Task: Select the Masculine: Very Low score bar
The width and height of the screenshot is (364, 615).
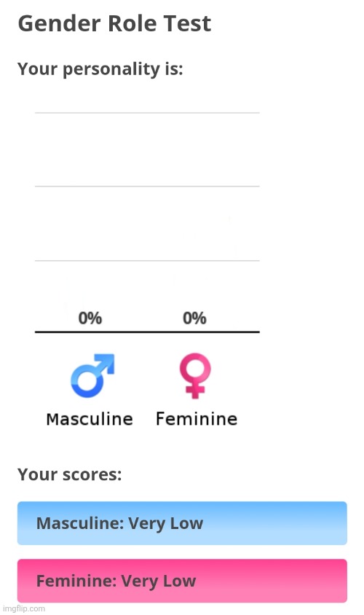Action: [x=182, y=523]
